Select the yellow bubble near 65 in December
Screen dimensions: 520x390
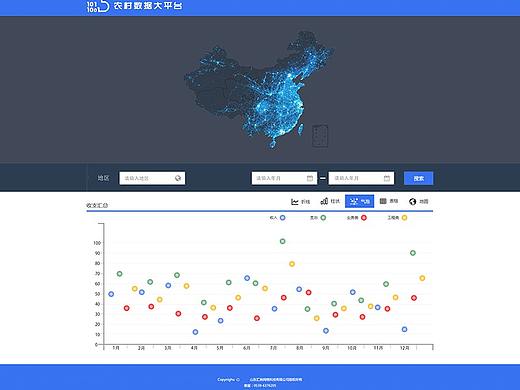tap(422, 278)
